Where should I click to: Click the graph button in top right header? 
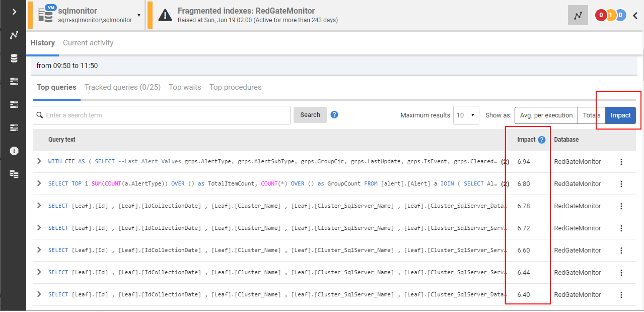pyautogui.click(x=578, y=16)
